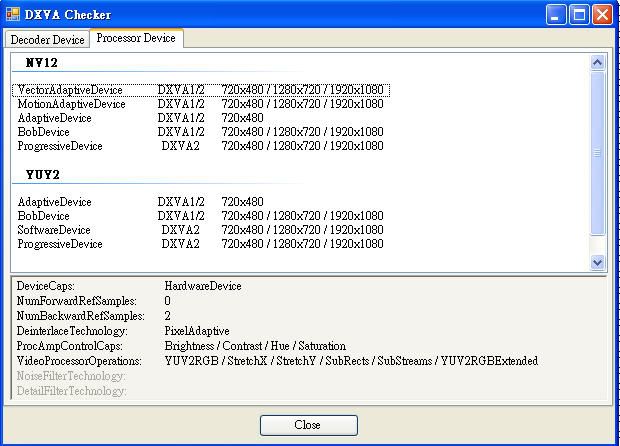
Task: Click the PixelAdaptive value
Action: point(197,331)
